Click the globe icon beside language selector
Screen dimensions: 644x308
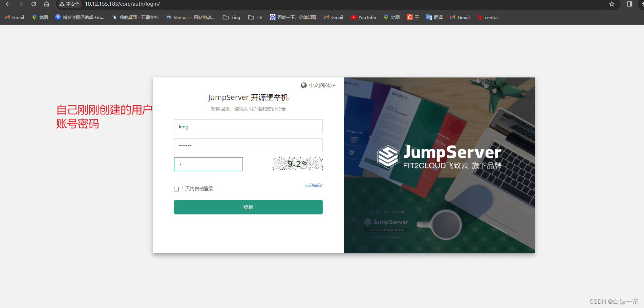click(304, 85)
